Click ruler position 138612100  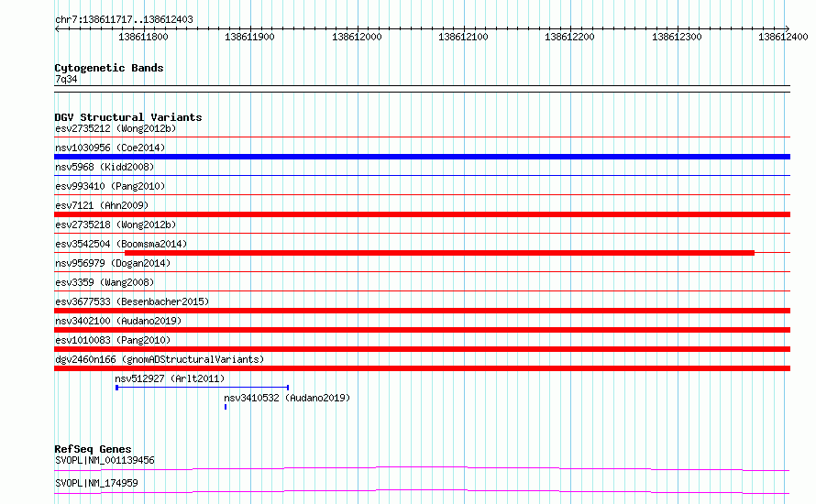pos(463,37)
